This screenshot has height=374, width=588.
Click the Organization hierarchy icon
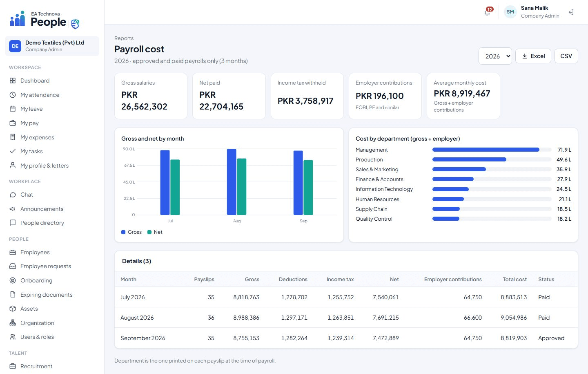(13, 323)
